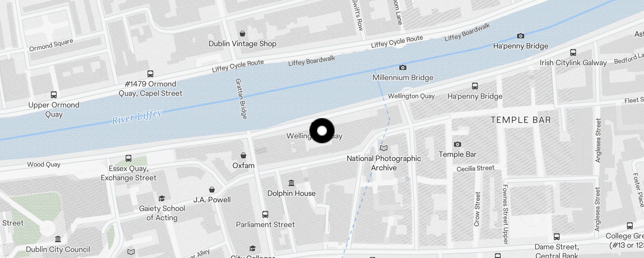Select the Parliament Street bus stop icon
The height and width of the screenshot is (258, 644).
tap(265, 214)
